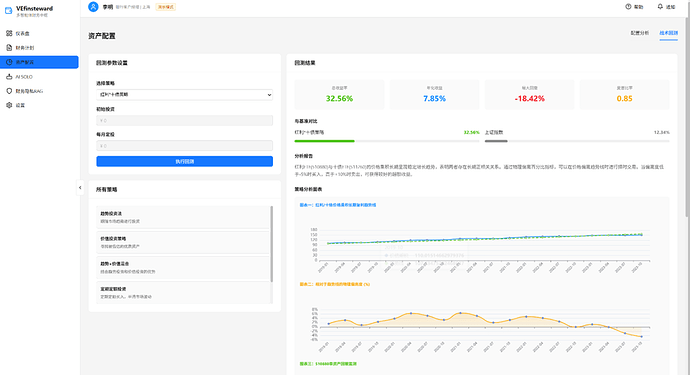Image resolution: width=690 pixels, height=375 pixels.
Task: Open help via the question mark icon
Action: 628,7
